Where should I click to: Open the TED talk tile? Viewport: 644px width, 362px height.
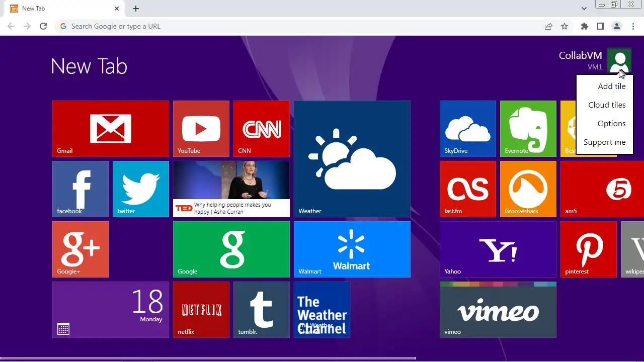coord(231,189)
